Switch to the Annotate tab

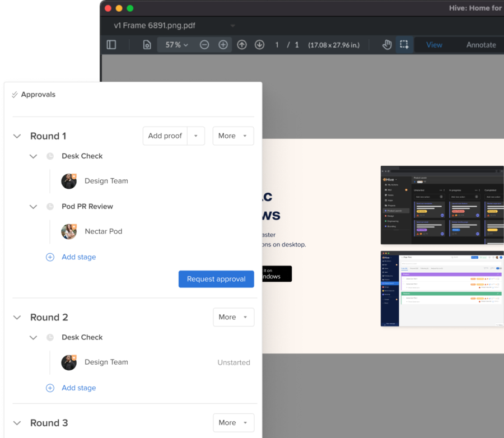[481, 44]
